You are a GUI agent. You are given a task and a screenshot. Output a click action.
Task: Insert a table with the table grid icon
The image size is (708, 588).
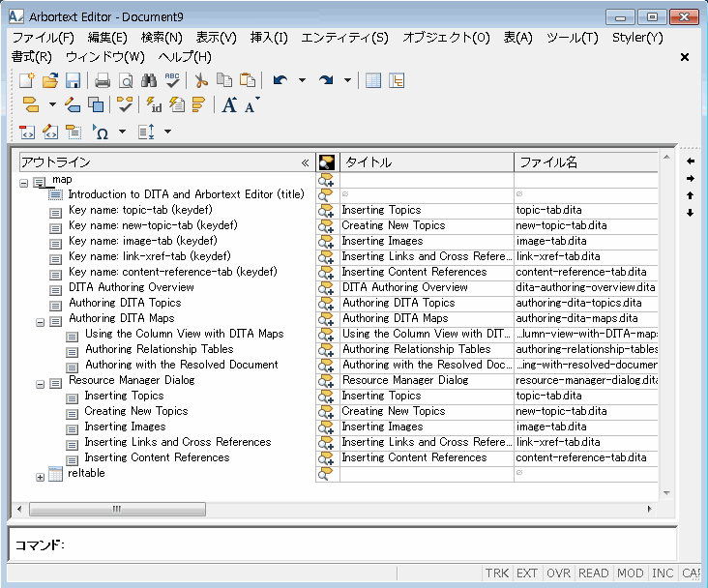pyautogui.click(x=373, y=81)
